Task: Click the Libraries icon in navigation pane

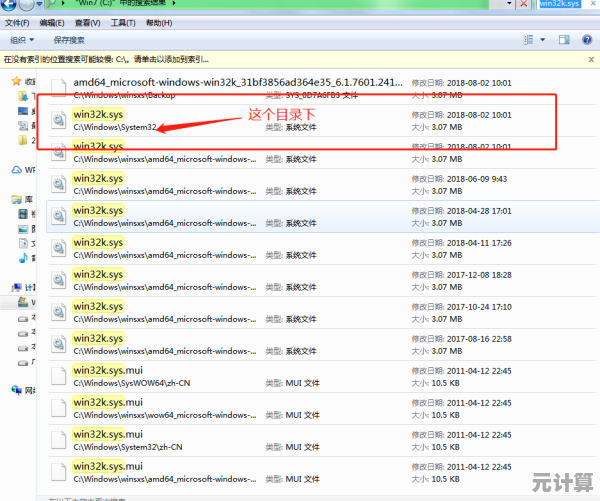Action: (13, 200)
